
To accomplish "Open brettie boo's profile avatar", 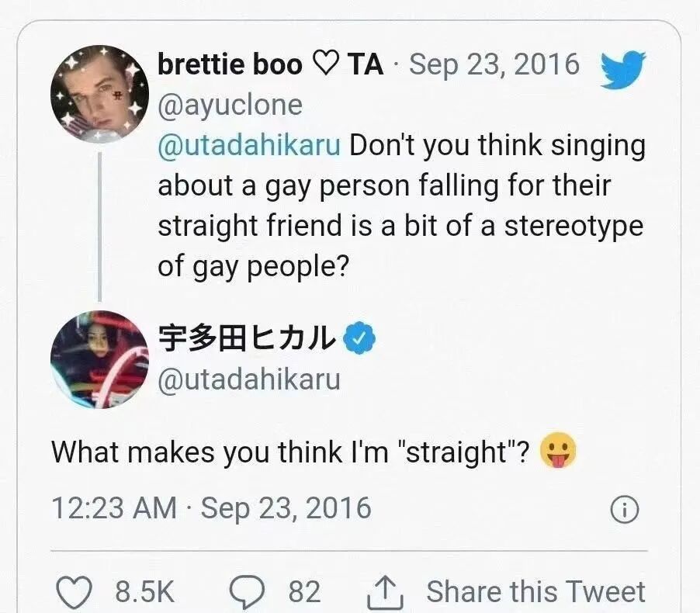I will tap(99, 94).
